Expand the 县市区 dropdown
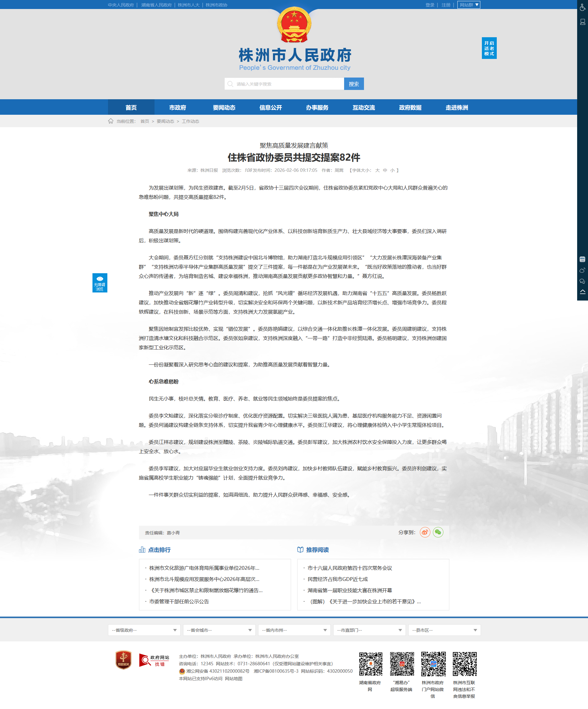This screenshot has width=588, height=709. [x=444, y=630]
